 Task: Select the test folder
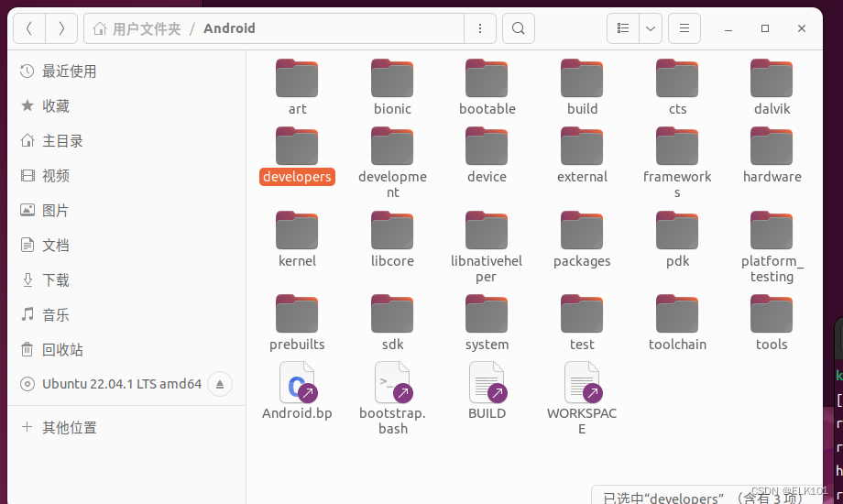point(582,323)
